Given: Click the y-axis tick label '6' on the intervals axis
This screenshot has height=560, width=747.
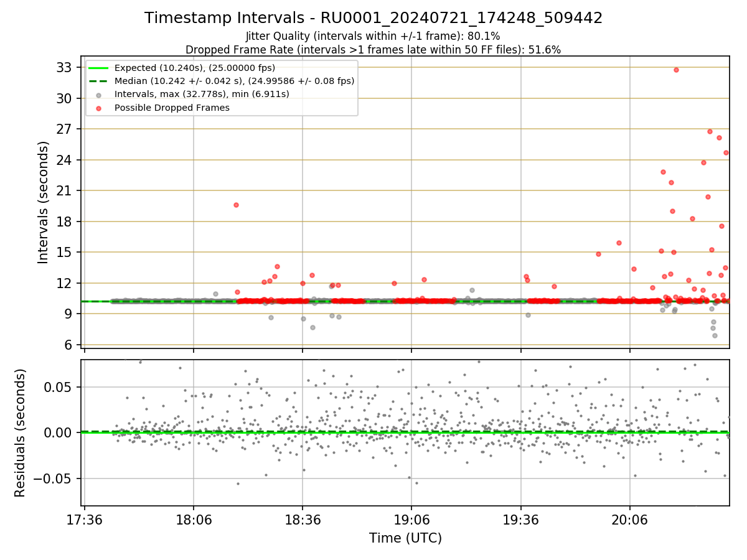Looking at the screenshot, I should 68,345.
